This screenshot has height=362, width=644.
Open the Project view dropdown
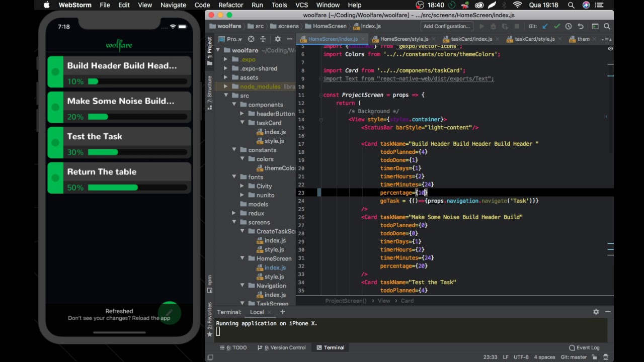pyautogui.click(x=230, y=39)
